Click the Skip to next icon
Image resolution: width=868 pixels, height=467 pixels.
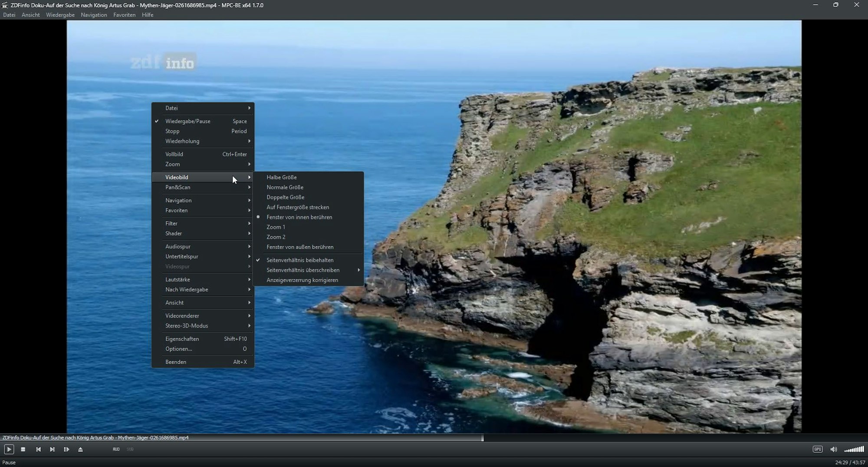[x=52, y=449]
